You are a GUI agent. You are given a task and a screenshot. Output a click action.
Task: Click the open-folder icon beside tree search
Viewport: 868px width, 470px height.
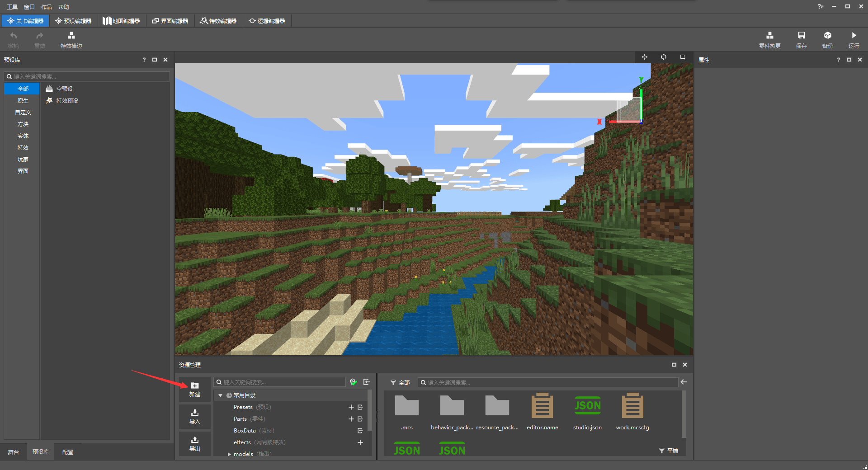367,382
